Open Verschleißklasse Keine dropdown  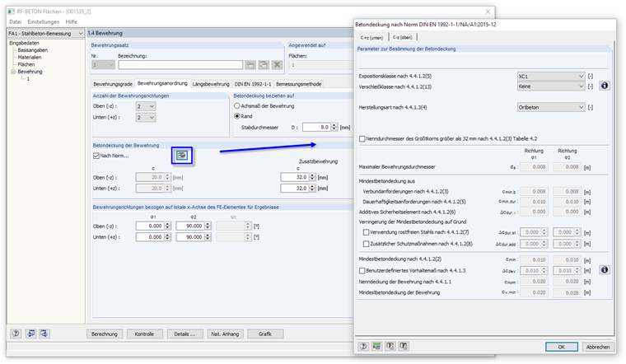pos(551,86)
